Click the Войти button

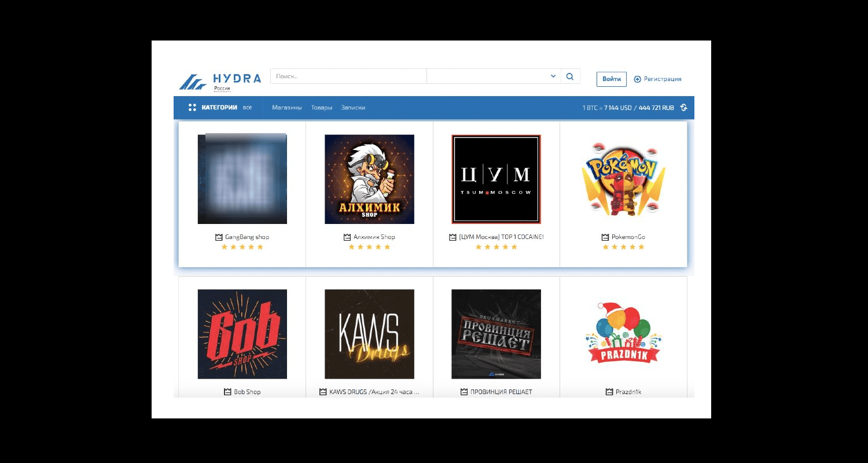click(x=612, y=79)
